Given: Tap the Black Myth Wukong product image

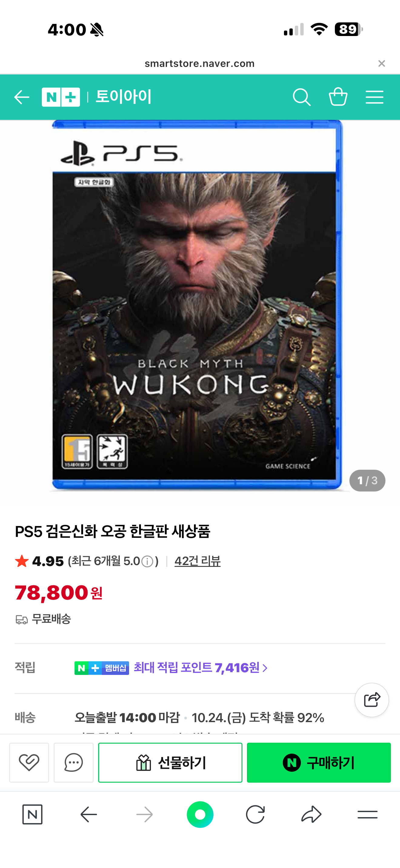Looking at the screenshot, I should [197, 305].
